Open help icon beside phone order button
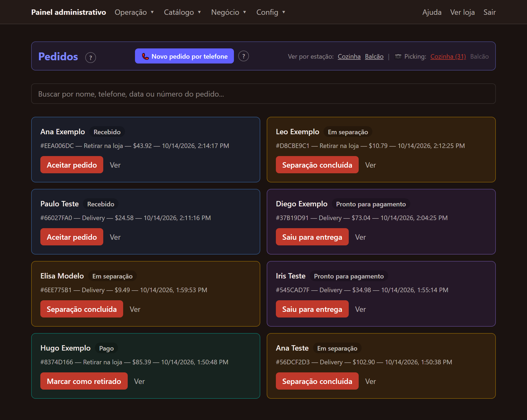 (x=244, y=56)
